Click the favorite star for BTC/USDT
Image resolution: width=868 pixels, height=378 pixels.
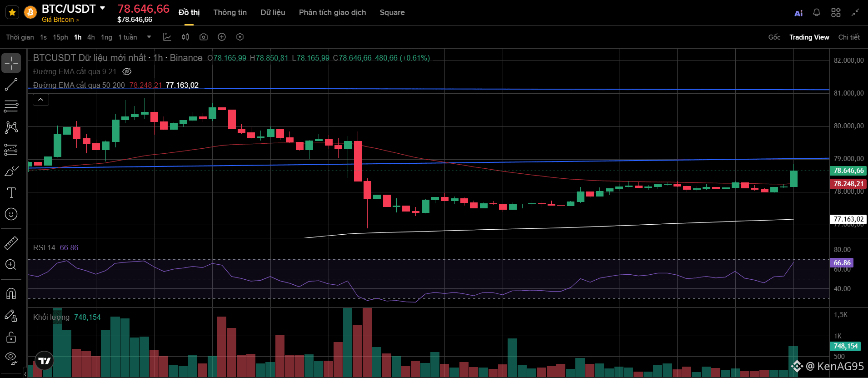[x=12, y=12]
